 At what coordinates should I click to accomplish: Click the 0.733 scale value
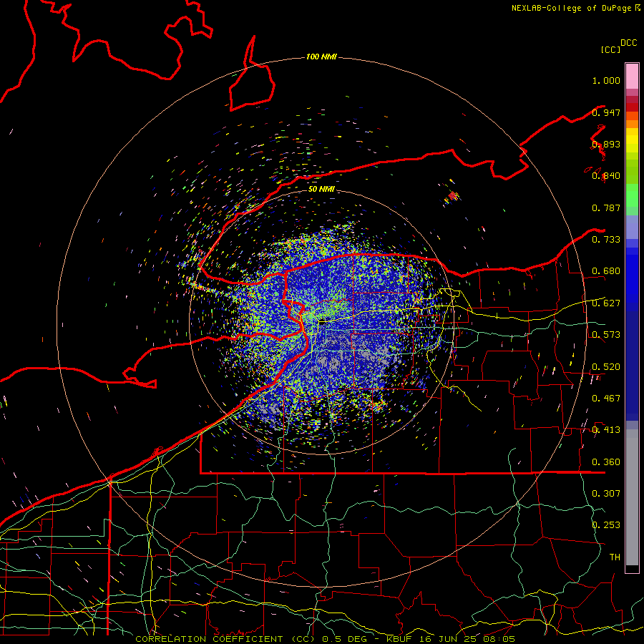(606, 240)
